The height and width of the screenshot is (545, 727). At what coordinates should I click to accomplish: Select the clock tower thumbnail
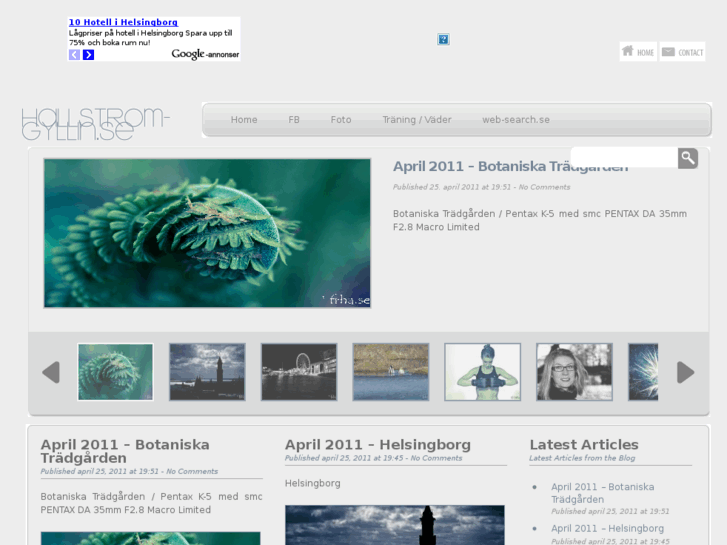[207, 372]
